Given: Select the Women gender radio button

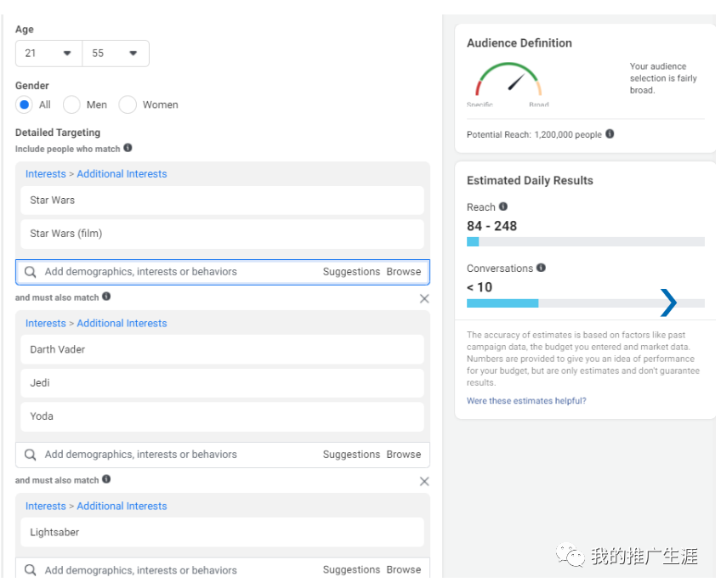Looking at the screenshot, I should 128,105.
